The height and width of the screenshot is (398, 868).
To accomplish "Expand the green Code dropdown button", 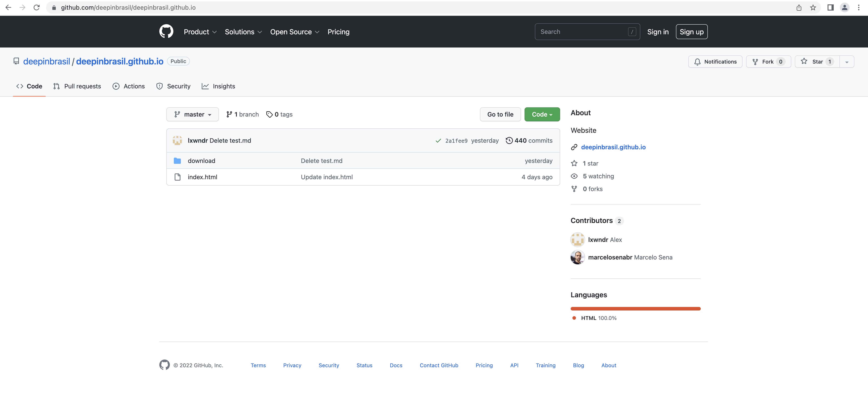I will tap(542, 114).
